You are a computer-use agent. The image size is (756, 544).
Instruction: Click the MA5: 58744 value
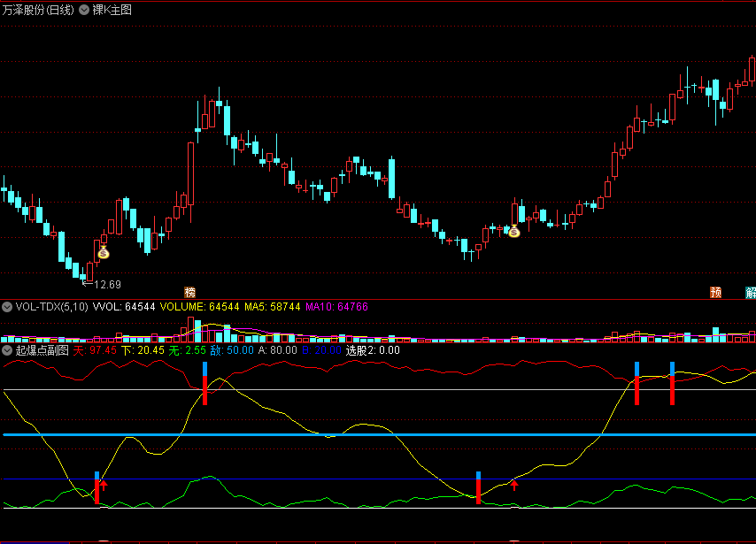pyautogui.click(x=273, y=307)
